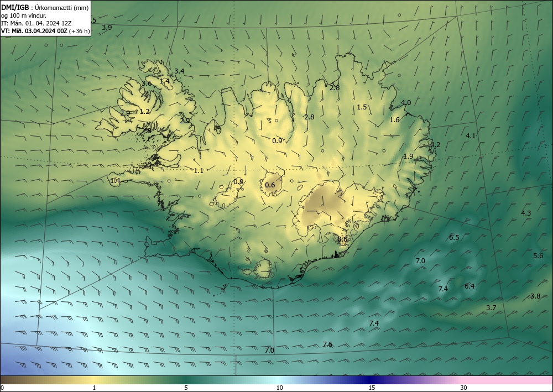
Task: Click the 5 tick on the color scale
Action: pyautogui.click(x=186, y=388)
